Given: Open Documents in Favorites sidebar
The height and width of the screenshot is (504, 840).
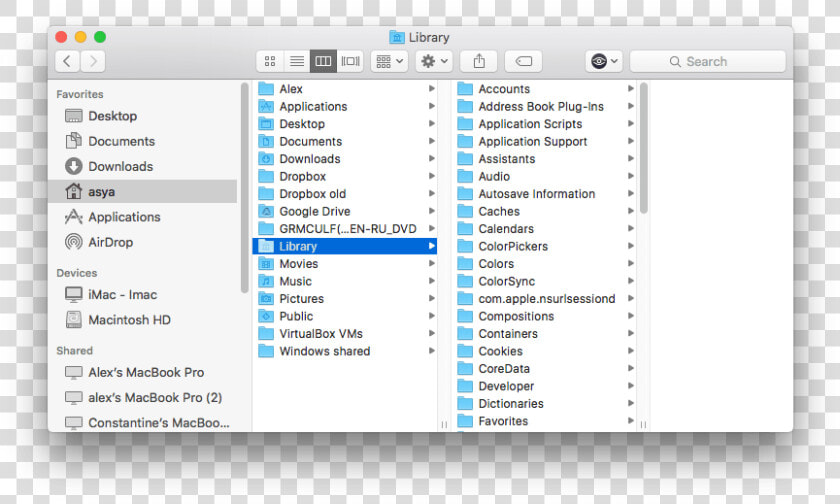Looking at the screenshot, I should click(x=143, y=141).
